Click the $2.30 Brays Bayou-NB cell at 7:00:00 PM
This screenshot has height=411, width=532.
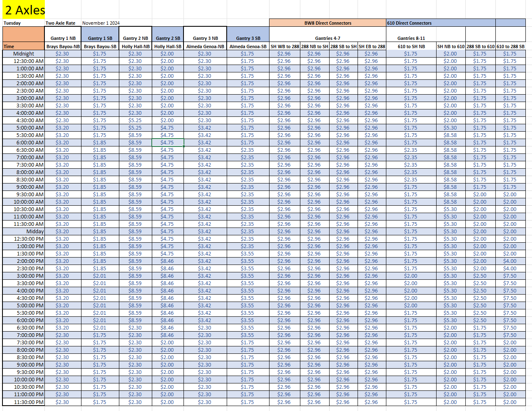(63, 335)
